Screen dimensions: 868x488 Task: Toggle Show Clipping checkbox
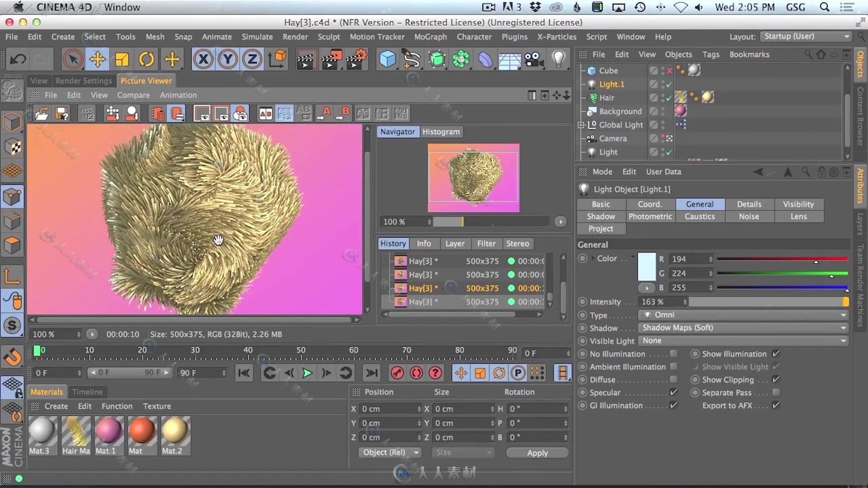pos(776,380)
